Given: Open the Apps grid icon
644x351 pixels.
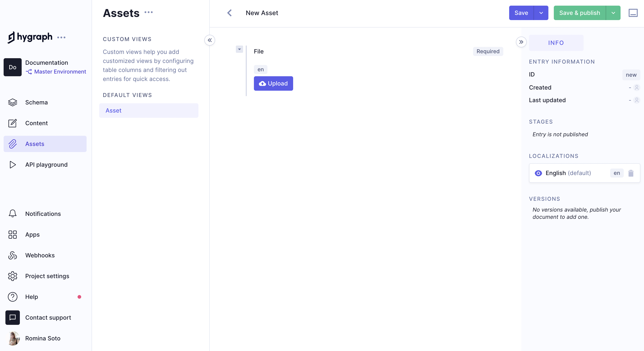Looking at the screenshot, I should pos(12,234).
